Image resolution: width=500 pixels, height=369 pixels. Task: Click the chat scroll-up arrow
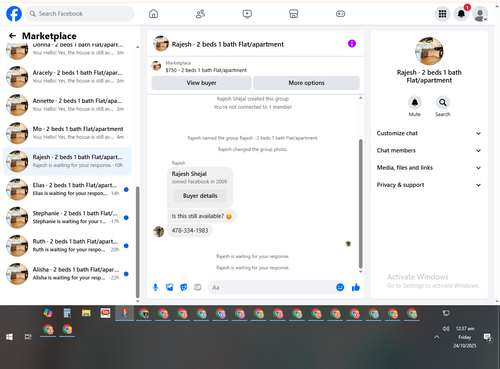(x=360, y=98)
